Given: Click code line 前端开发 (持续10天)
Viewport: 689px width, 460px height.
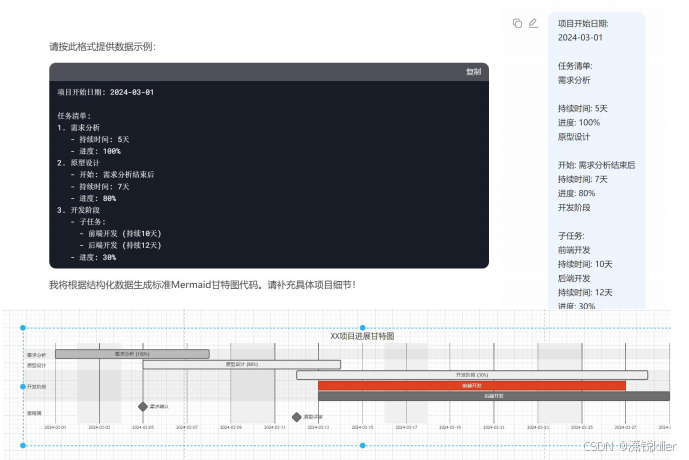Looking at the screenshot, I should [x=120, y=234].
